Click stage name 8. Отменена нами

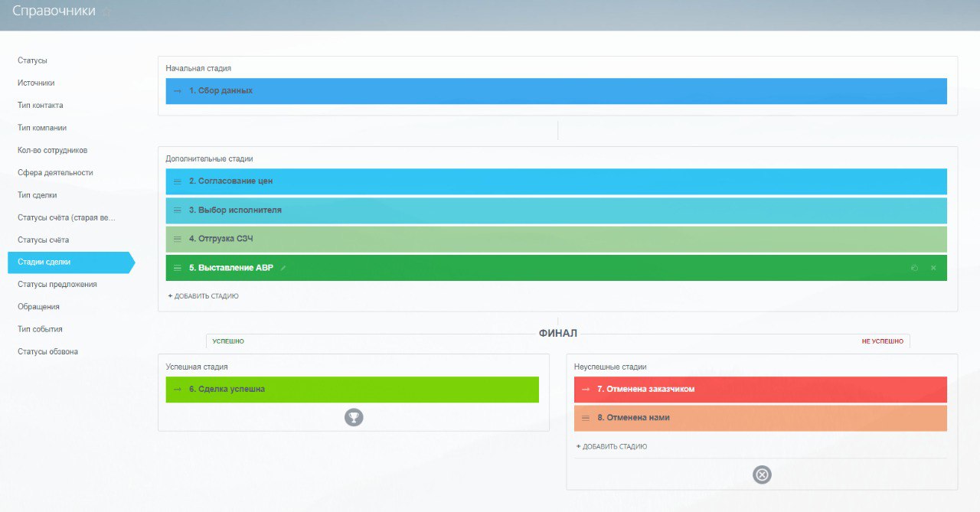pos(633,418)
